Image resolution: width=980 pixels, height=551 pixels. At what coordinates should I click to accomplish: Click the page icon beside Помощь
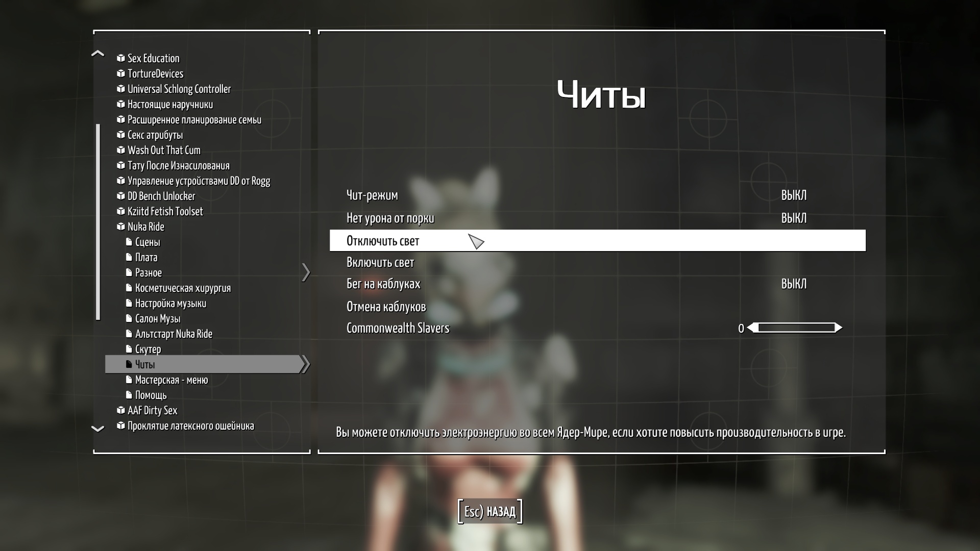pos(129,395)
